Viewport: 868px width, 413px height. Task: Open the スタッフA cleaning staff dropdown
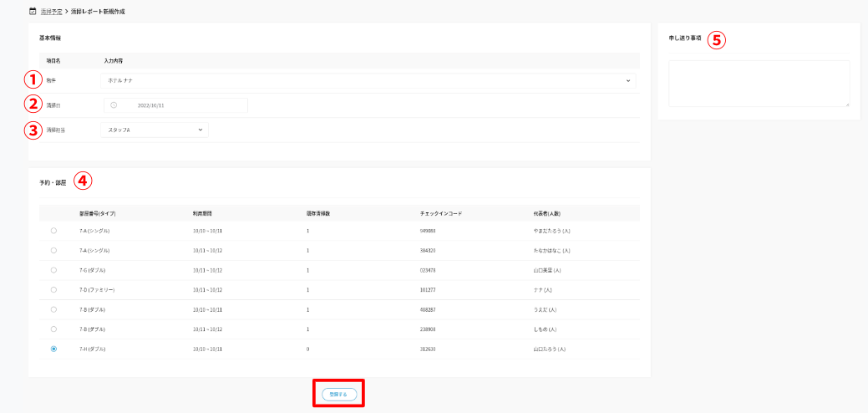pyautogui.click(x=153, y=130)
